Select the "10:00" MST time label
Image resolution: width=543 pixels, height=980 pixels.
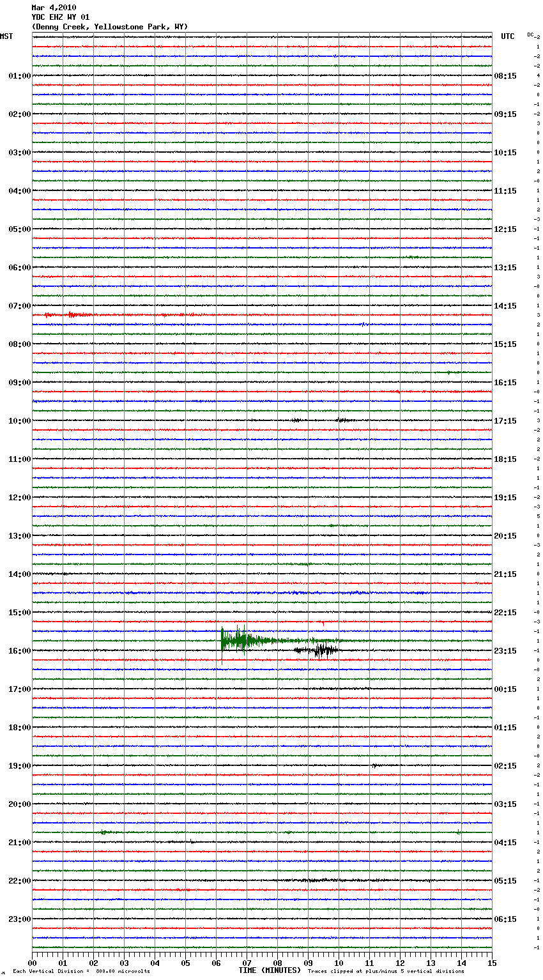tap(20, 421)
